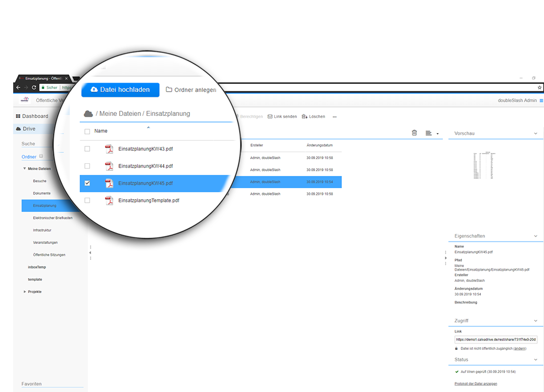Click Link senden envelope action
544x392 pixels.
282,116
